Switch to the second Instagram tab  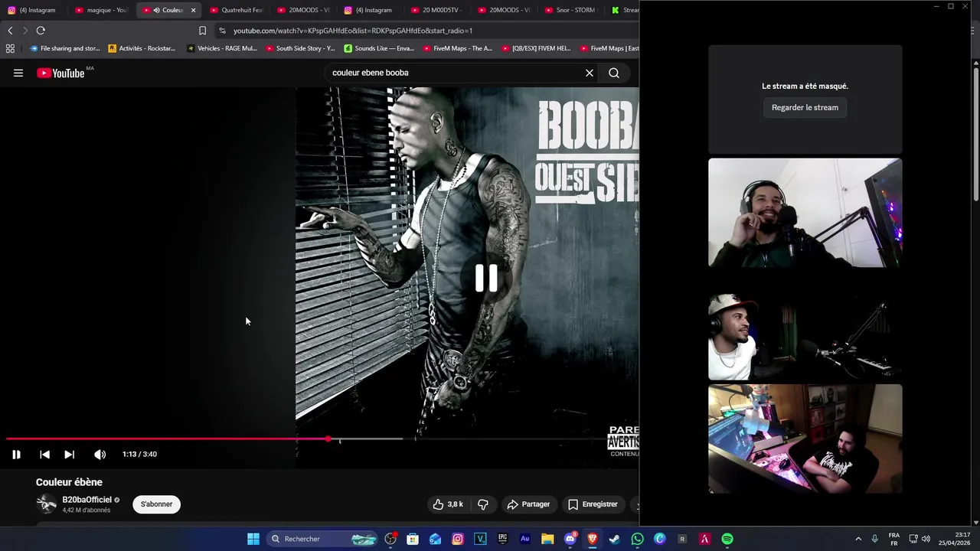point(368,10)
